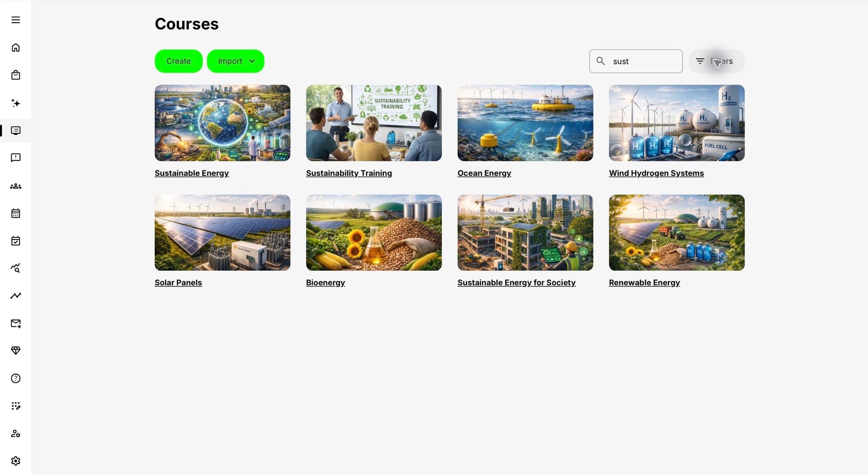
Task: Open the dots-with-pencil customize sidebar icon
Action: (16, 406)
